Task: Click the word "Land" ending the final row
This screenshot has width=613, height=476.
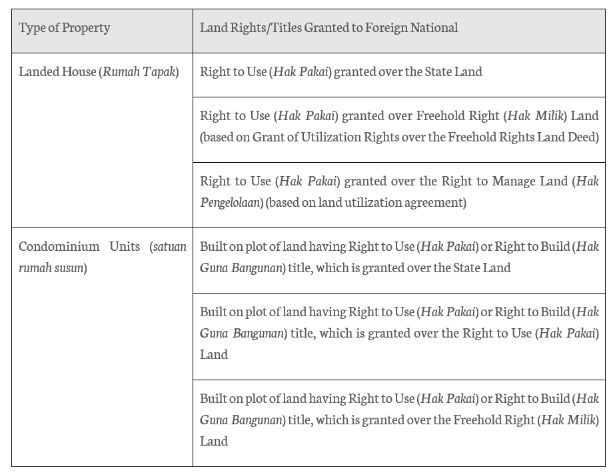Action: pyautogui.click(x=213, y=441)
